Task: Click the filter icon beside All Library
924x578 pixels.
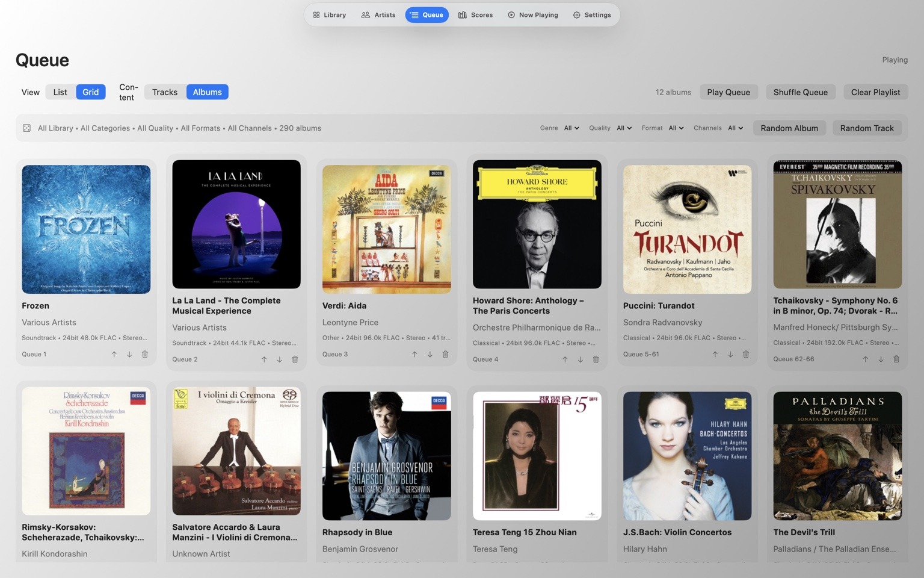Action: 27,128
